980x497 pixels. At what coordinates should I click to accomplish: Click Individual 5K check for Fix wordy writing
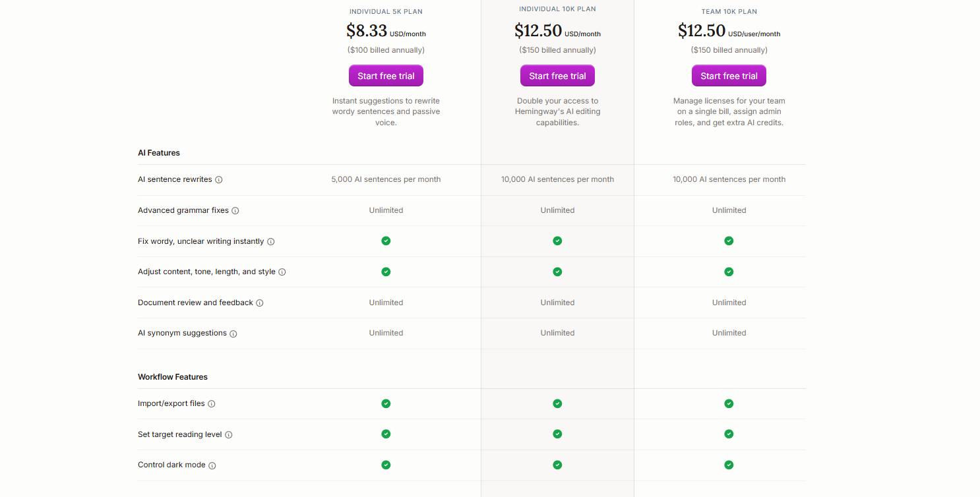pos(386,241)
